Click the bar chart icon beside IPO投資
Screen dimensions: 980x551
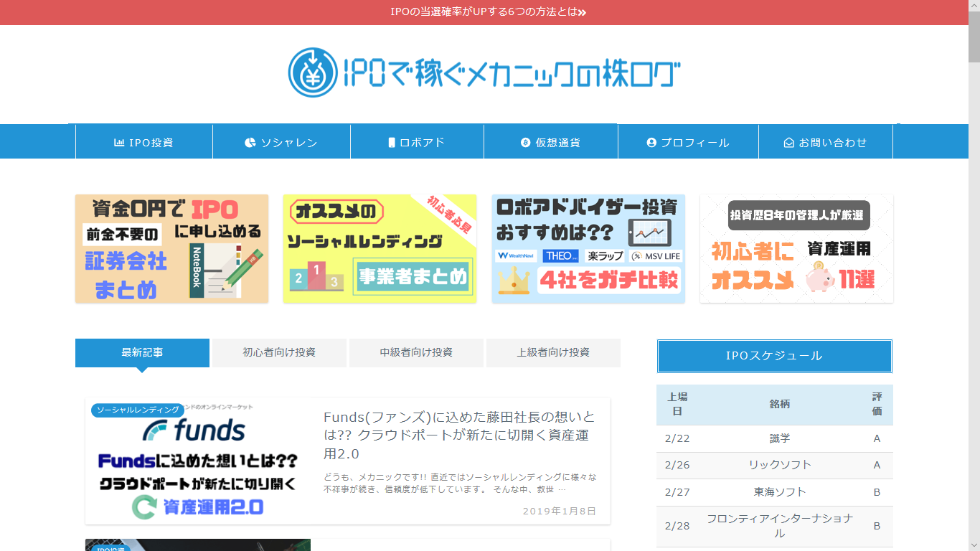(119, 143)
